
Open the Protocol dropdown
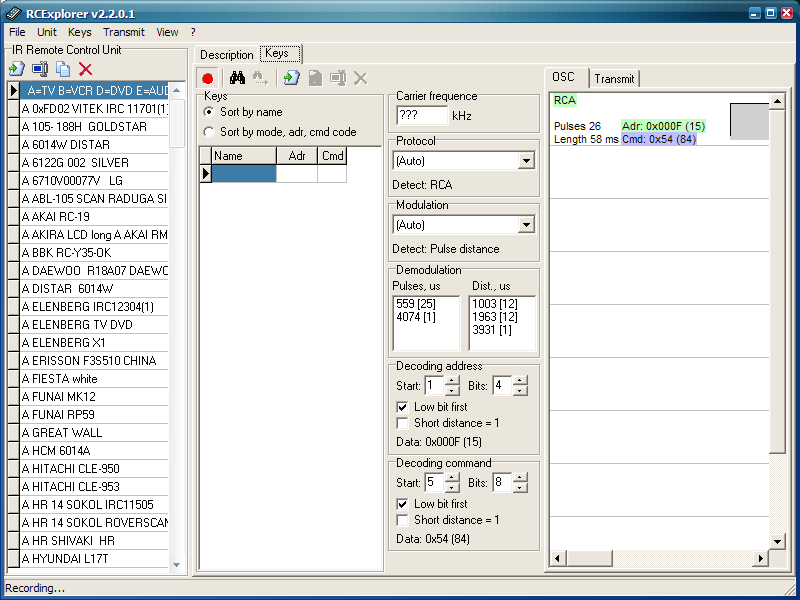(x=526, y=161)
